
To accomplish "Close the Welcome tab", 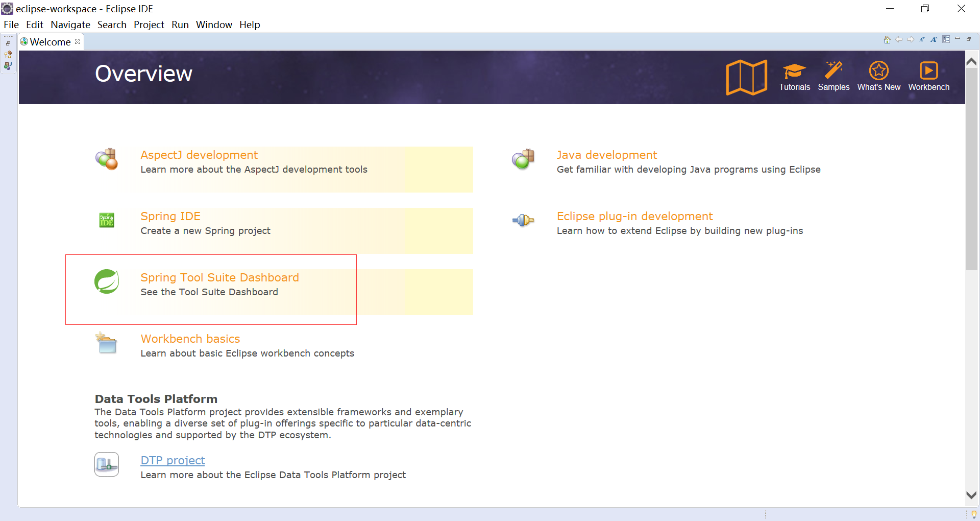I will coord(78,41).
